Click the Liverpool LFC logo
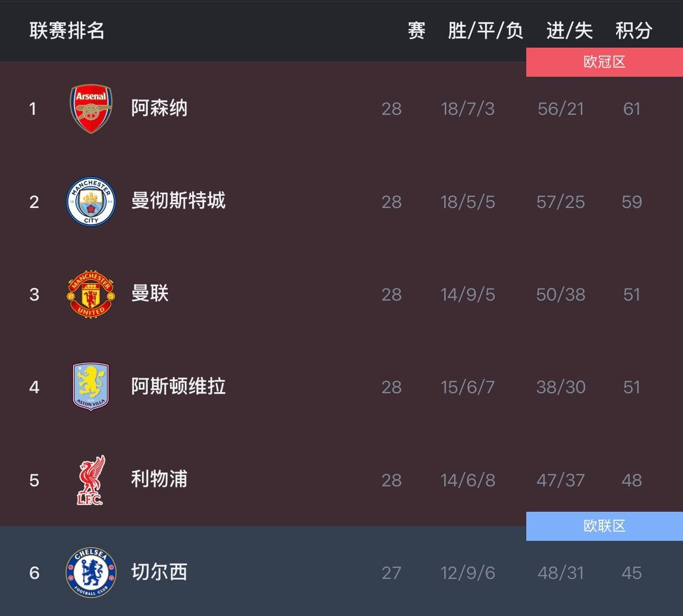This screenshot has height=616, width=683. pyautogui.click(x=91, y=480)
